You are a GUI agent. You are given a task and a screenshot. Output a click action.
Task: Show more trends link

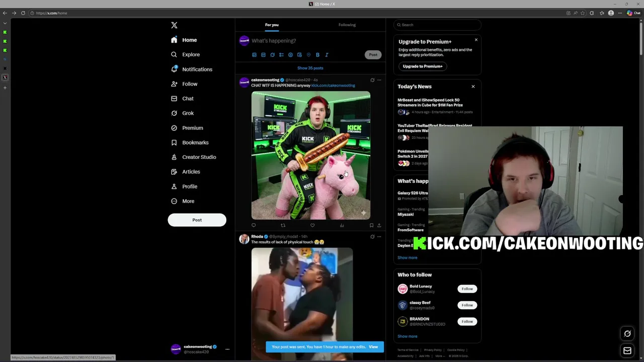pyautogui.click(x=407, y=257)
